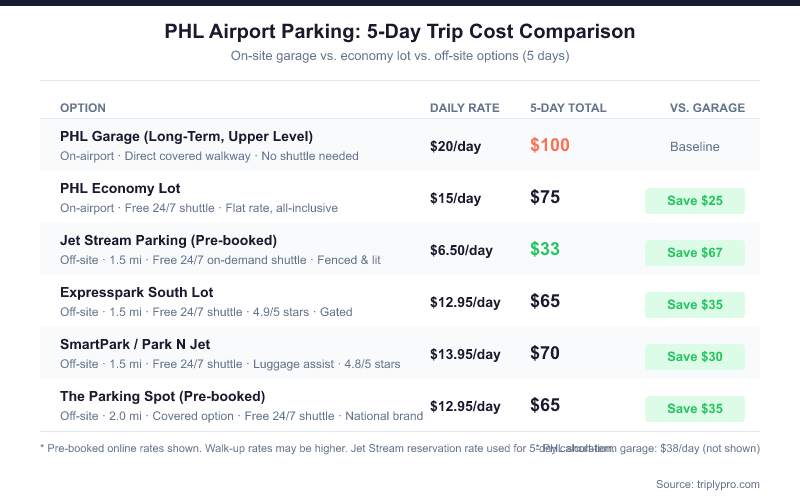Click the DAILY RATE column header
800x500 pixels.
click(465, 108)
